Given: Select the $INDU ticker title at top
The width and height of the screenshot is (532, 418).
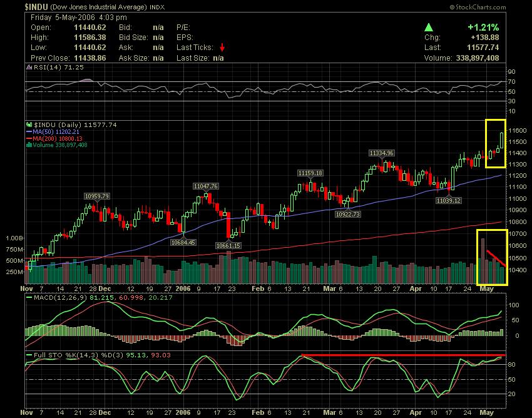Looking at the screenshot, I should tap(36, 7).
